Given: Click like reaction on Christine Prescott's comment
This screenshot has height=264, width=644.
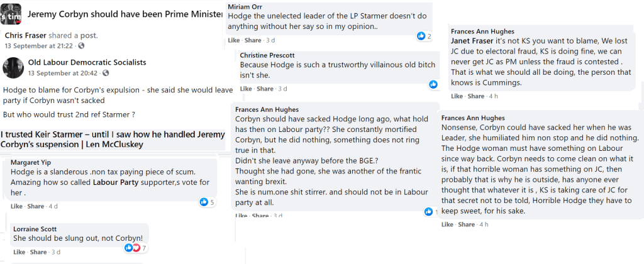Looking at the screenshot, I should [433, 84].
